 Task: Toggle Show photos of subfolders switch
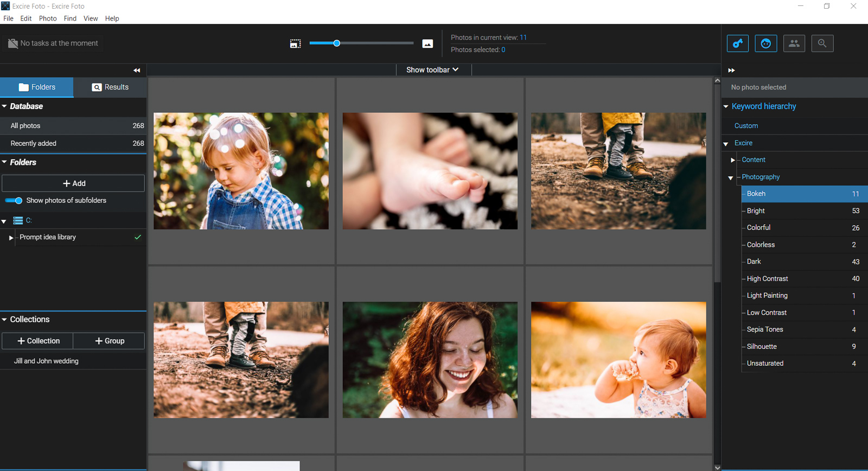point(14,201)
